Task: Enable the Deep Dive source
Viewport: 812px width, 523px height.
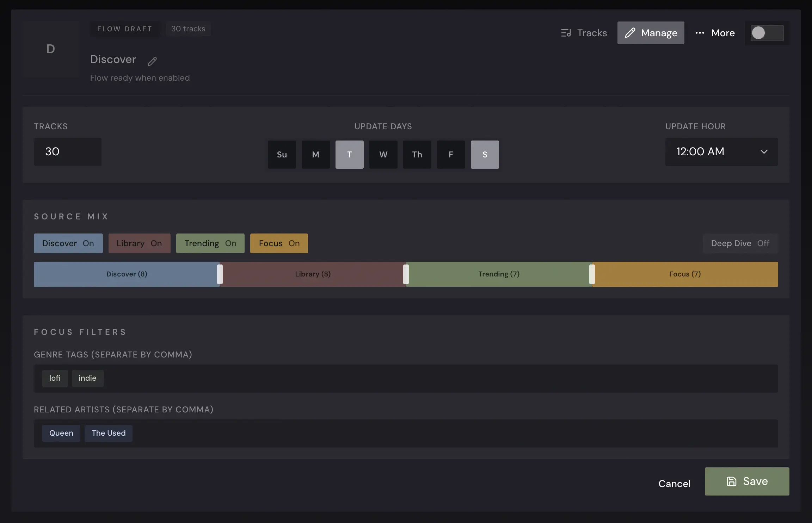Action: point(740,243)
